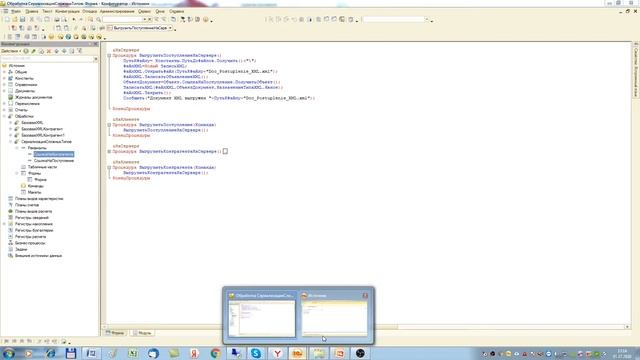The height and width of the screenshot is (360, 640).
Task: Expand the Константы tree node
Action: (x=4, y=78)
